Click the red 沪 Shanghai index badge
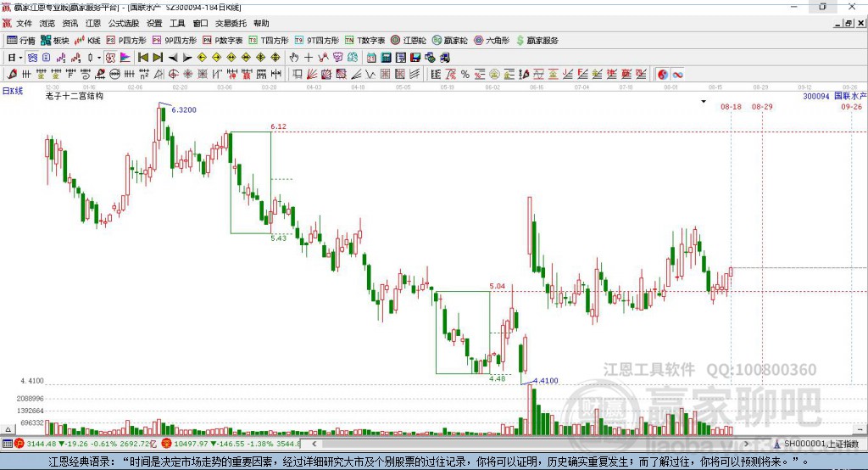The height and width of the screenshot is (470, 868). coord(19,444)
